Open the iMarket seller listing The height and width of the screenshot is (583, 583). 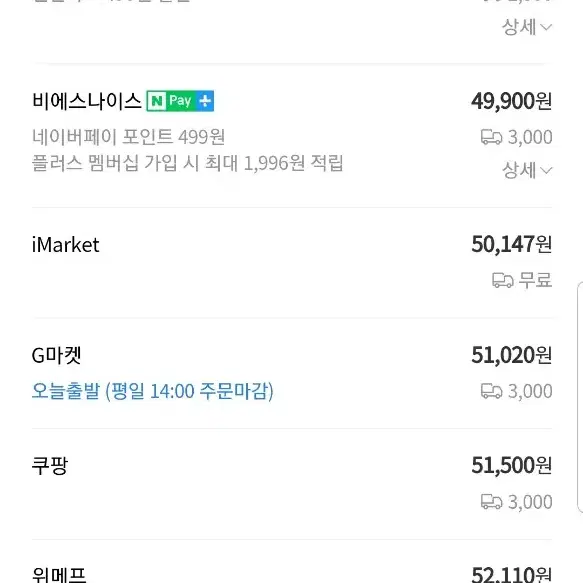tap(65, 245)
